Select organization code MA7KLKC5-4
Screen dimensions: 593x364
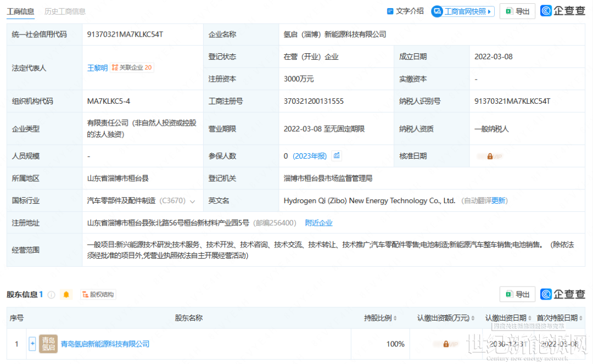tap(109, 102)
